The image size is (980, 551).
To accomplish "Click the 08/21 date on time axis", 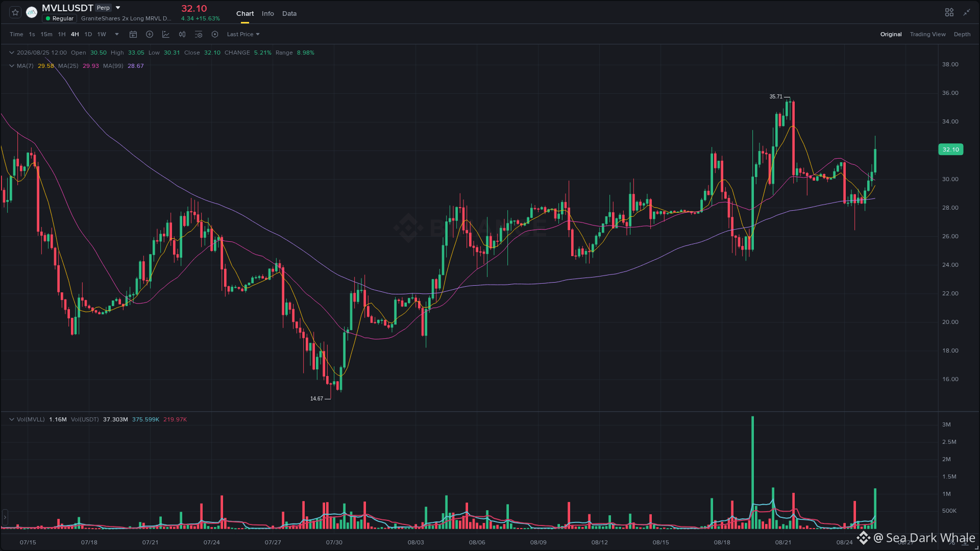I will 783,542.
